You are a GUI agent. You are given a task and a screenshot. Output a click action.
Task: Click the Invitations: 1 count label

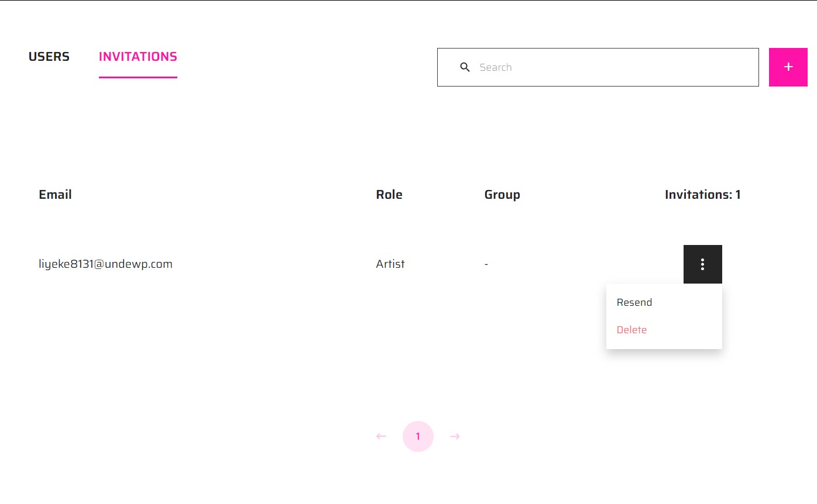[703, 195]
